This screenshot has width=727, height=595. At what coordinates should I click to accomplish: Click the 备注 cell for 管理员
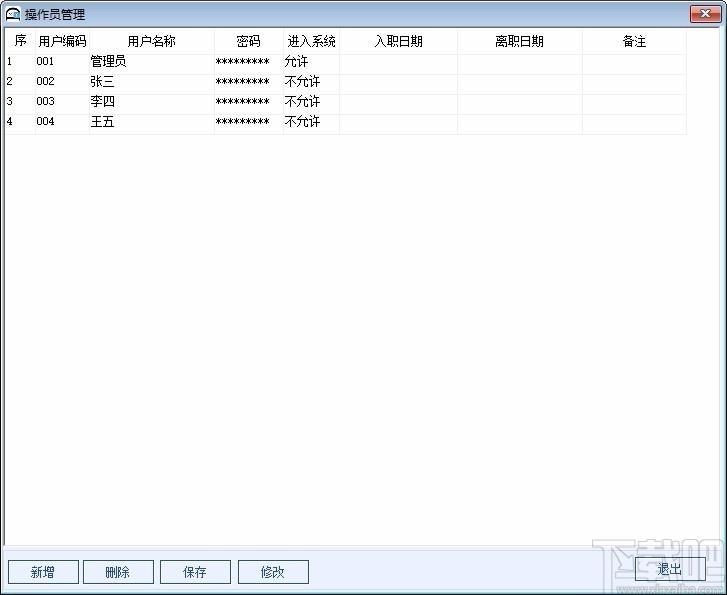pos(634,64)
